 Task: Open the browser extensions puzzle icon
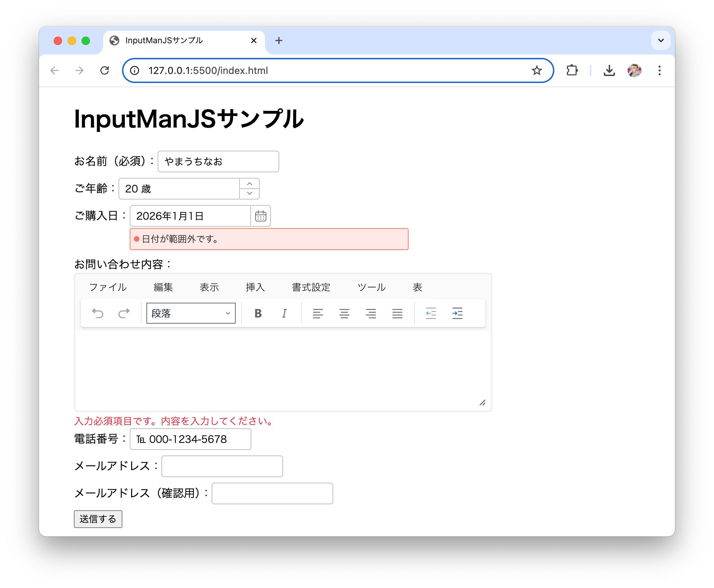point(572,70)
